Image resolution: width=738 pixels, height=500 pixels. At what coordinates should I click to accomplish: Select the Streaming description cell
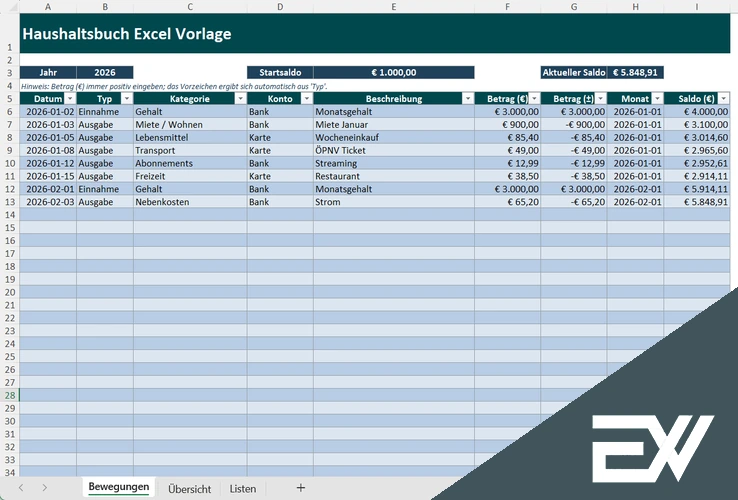tap(393, 163)
